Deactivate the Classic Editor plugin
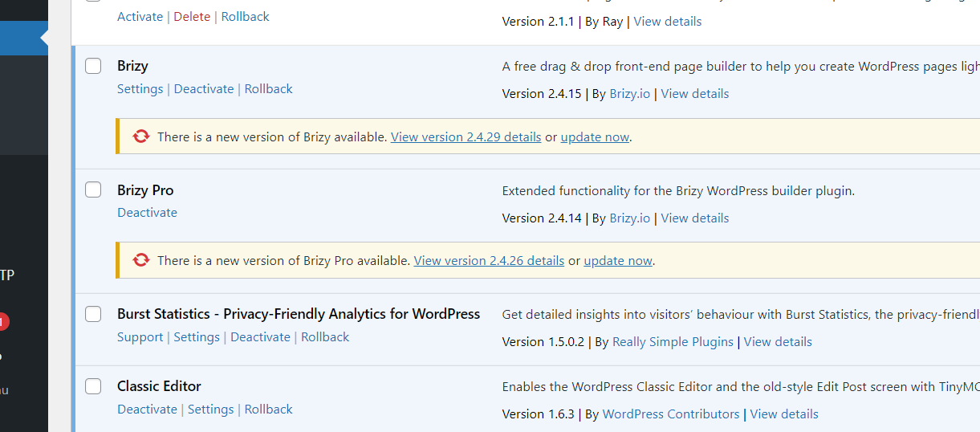Screen dimensions: 980x432 [x=147, y=410]
